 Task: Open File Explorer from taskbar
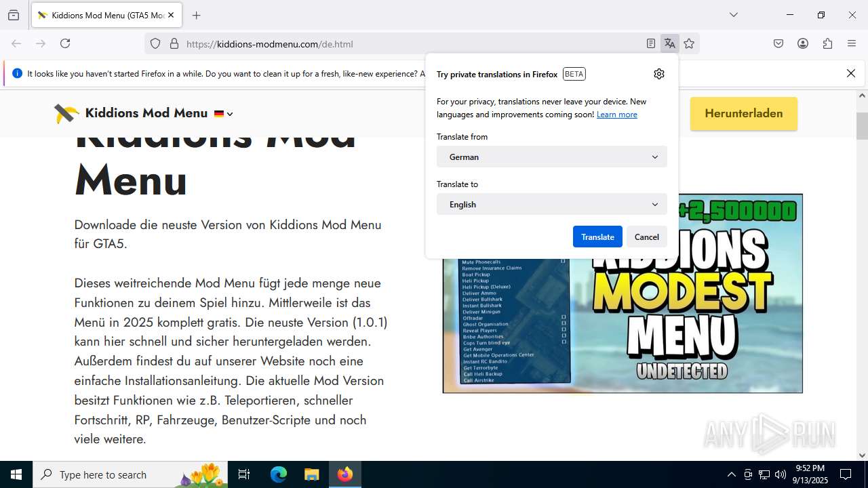pyautogui.click(x=311, y=474)
